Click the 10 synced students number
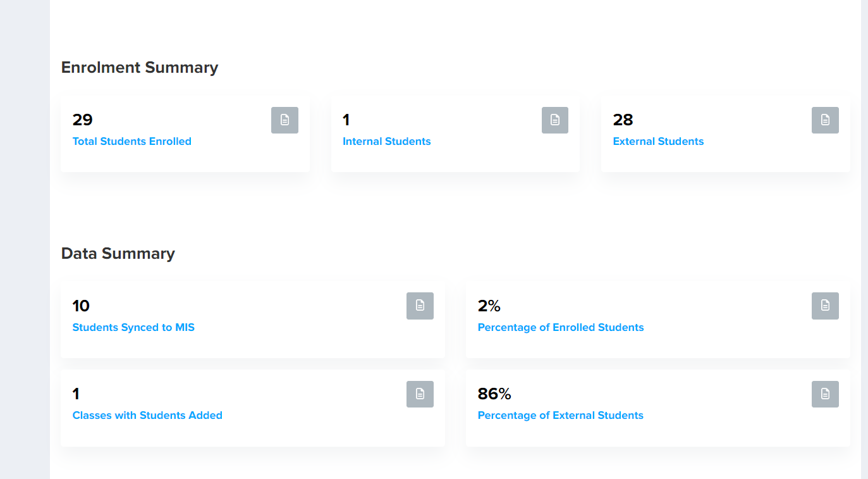Screen dimensions: 868x479 81,306
